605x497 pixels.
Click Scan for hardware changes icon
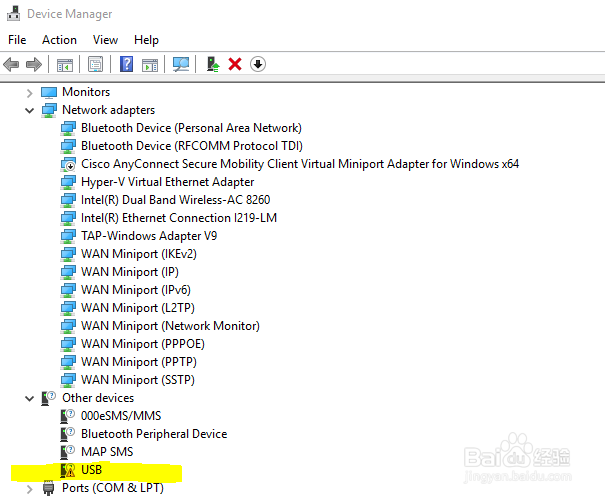click(181, 64)
